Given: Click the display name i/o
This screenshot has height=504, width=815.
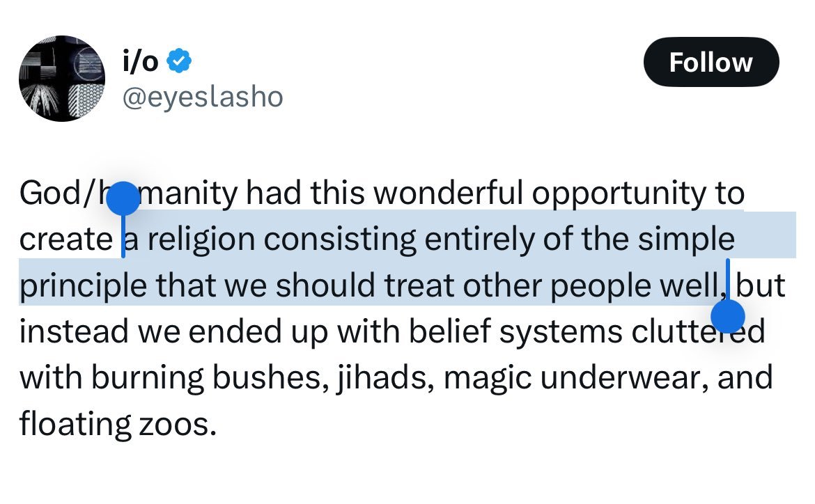Looking at the screenshot, I should [x=140, y=61].
